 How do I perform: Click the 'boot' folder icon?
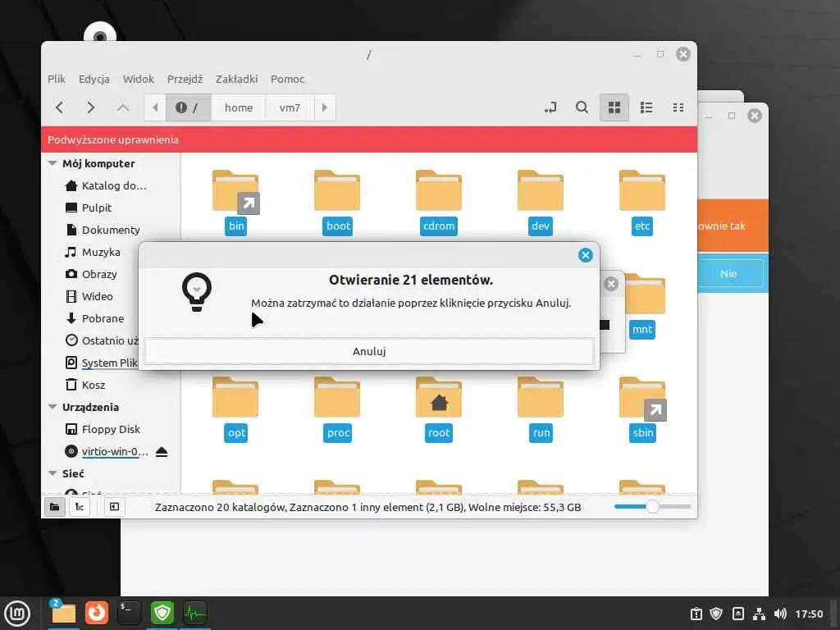coord(337,191)
